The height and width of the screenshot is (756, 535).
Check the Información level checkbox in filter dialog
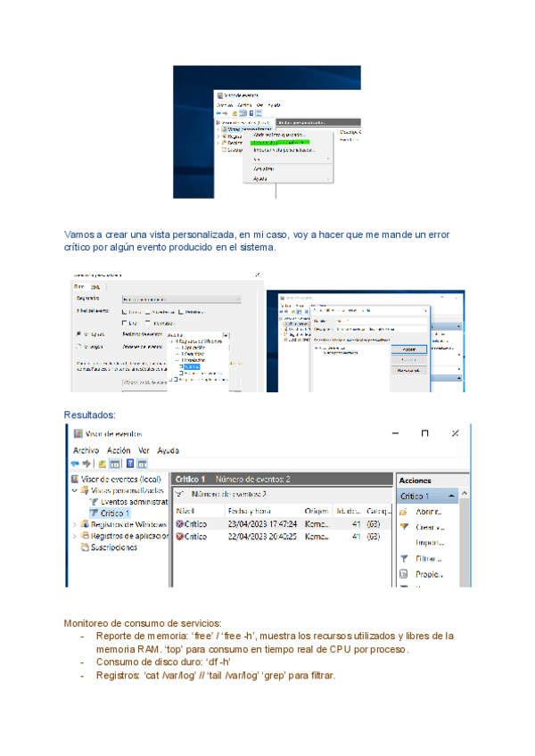(x=148, y=323)
